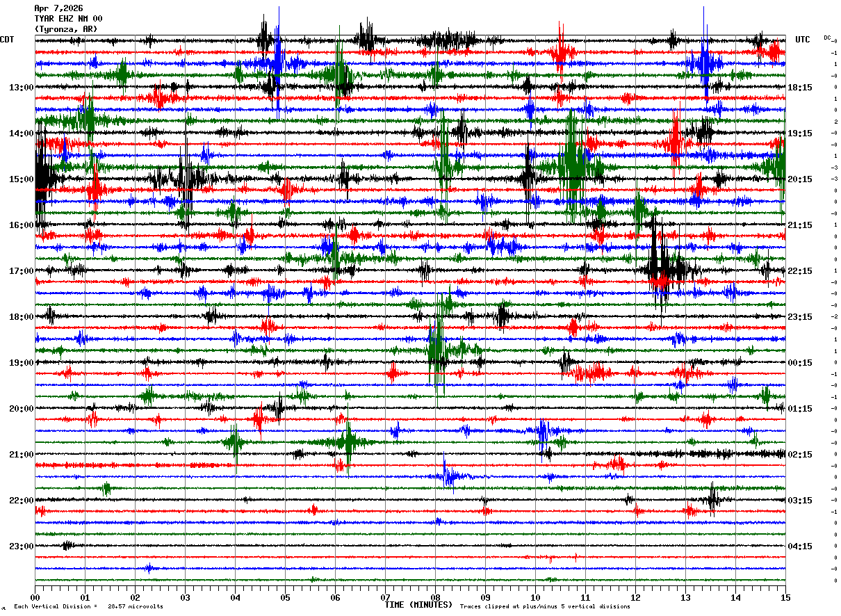
Task: Click minute tick label 06 on time axis
Action: coord(335,597)
